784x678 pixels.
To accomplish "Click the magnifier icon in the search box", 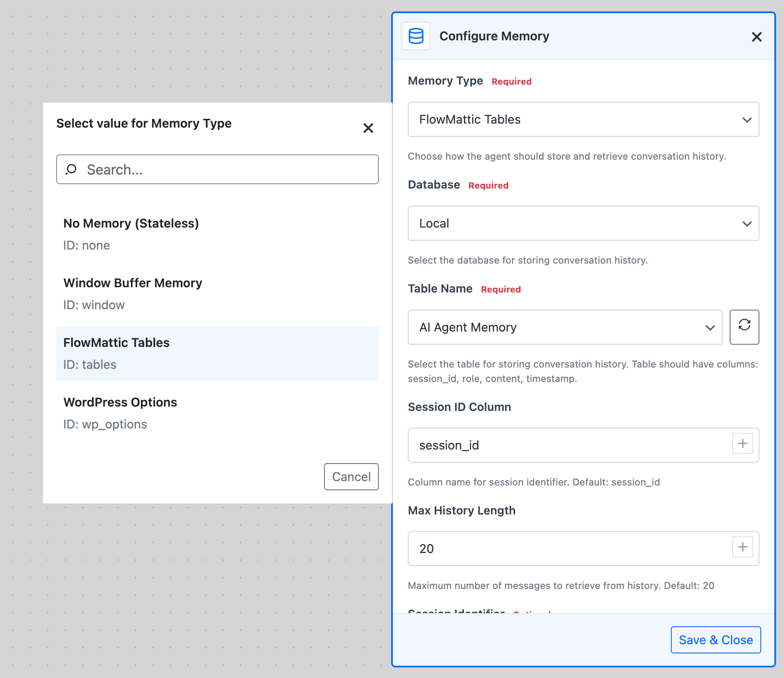I will coord(71,169).
